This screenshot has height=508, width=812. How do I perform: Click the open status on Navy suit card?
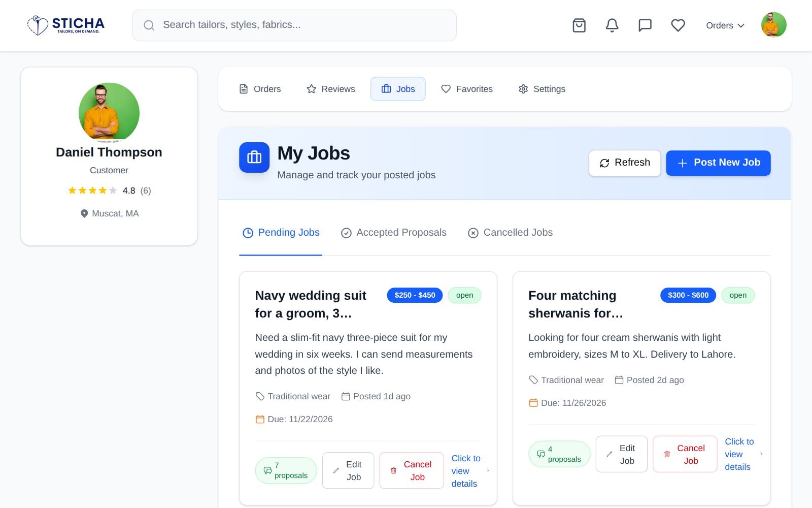coord(464,295)
